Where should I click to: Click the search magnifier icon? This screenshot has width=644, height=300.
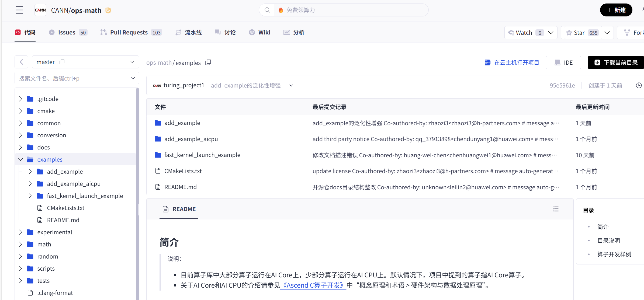click(267, 10)
